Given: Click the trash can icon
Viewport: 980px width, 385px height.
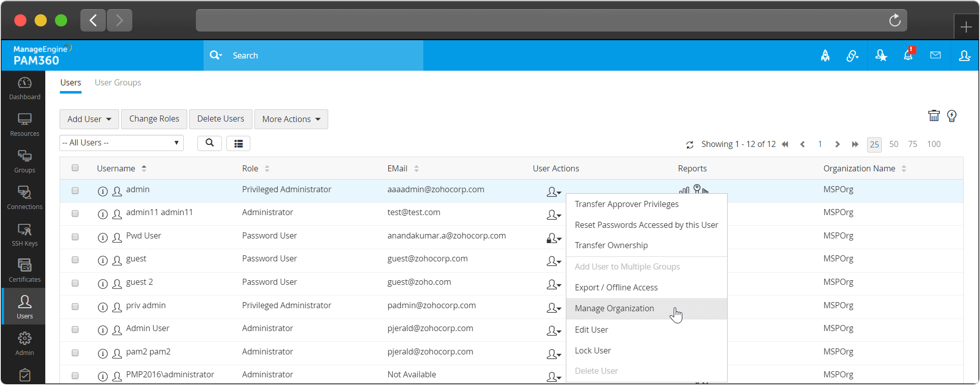Looking at the screenshot, I should pos(934,116).
